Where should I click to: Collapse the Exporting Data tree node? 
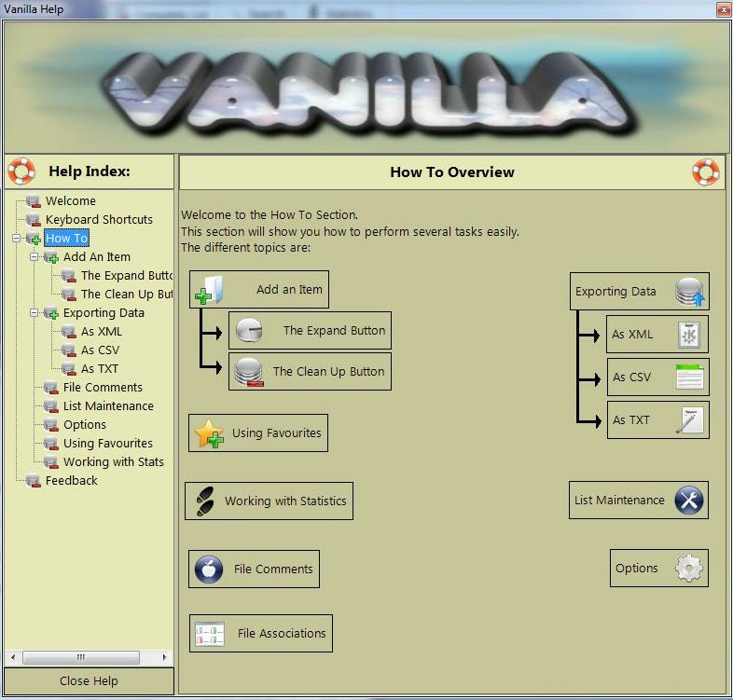(34, 313)
